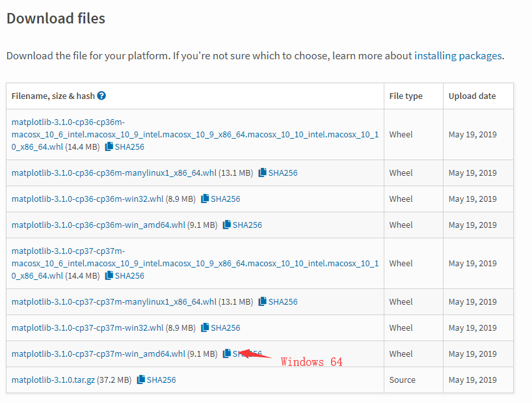
Task: Click the "Download files" heading
Action: (x=56, y=18)
